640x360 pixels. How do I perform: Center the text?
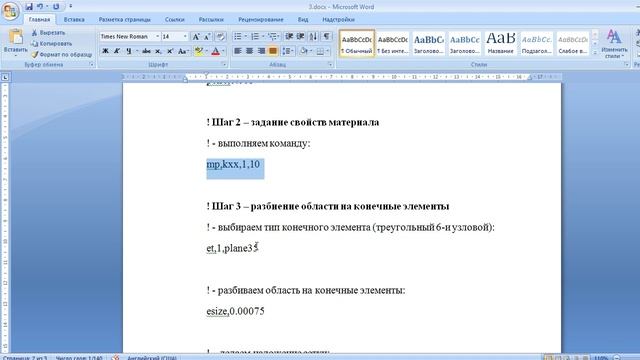click(249, 51)
